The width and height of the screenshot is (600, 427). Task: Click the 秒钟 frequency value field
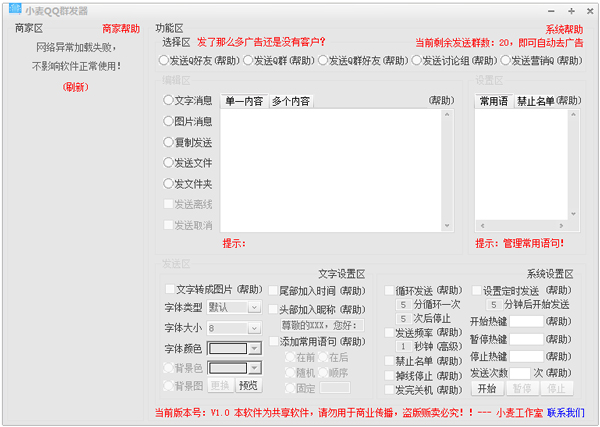[403, 347]
